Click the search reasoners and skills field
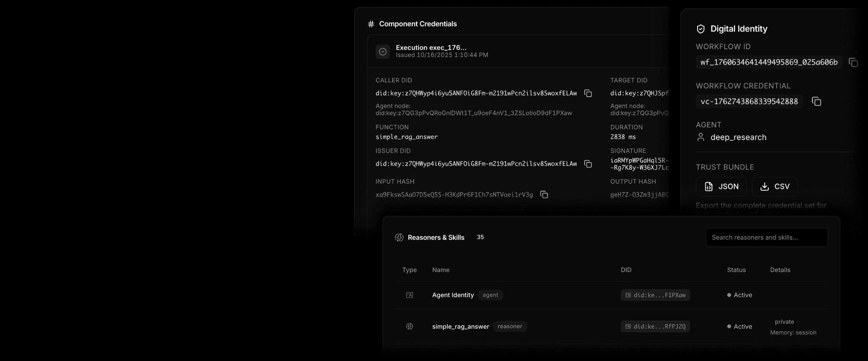 click(x=767, y=237)
